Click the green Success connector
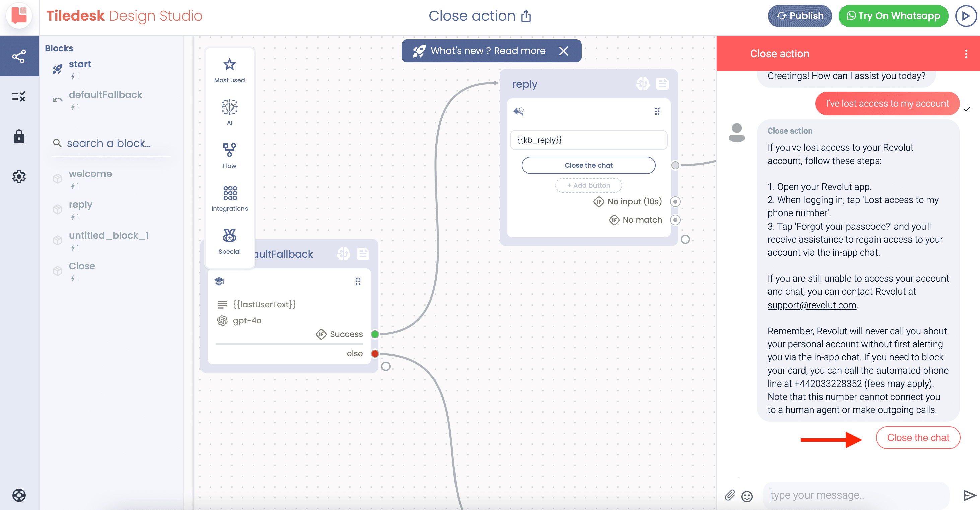 [x=375, y=334]
